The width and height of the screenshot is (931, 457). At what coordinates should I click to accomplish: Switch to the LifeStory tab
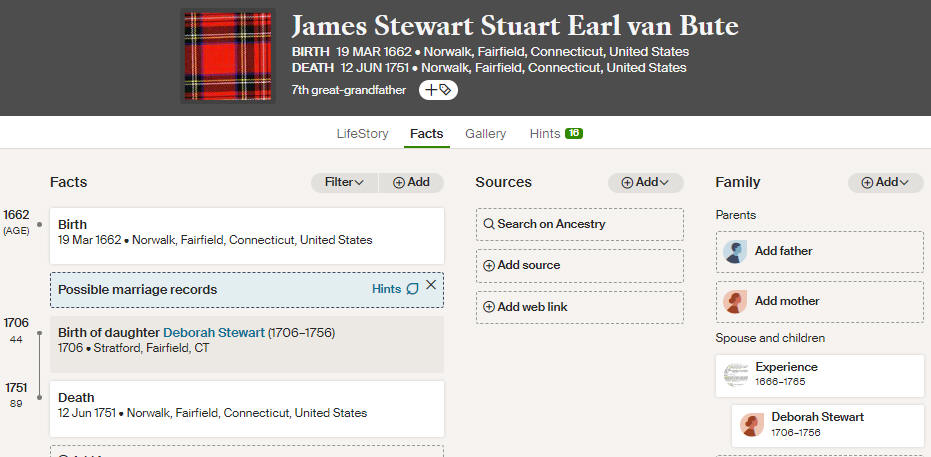coord(362,134)
